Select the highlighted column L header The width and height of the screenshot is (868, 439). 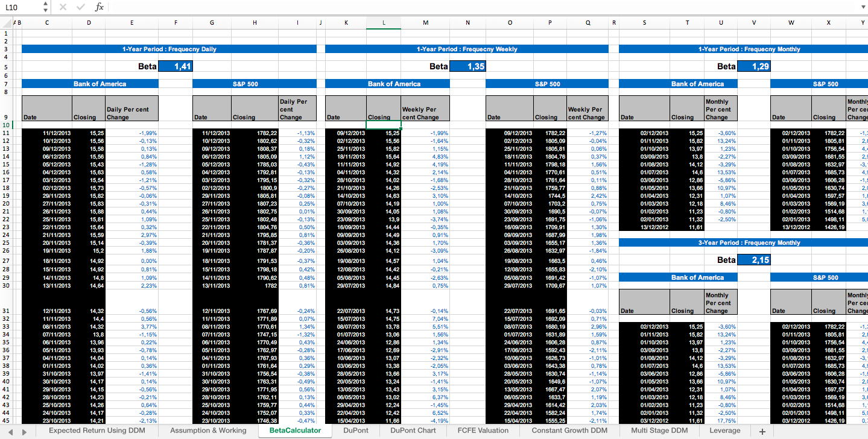coord(384,23)
